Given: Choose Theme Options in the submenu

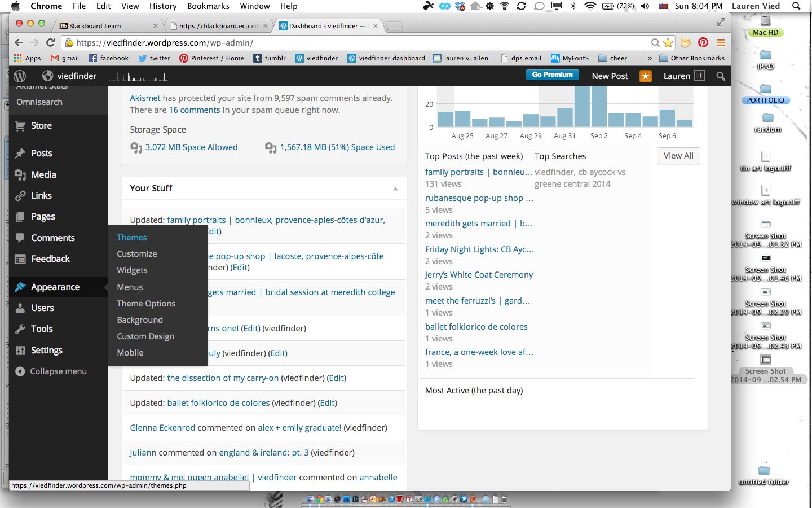Looking at the screenshot, I should (146, 304).
